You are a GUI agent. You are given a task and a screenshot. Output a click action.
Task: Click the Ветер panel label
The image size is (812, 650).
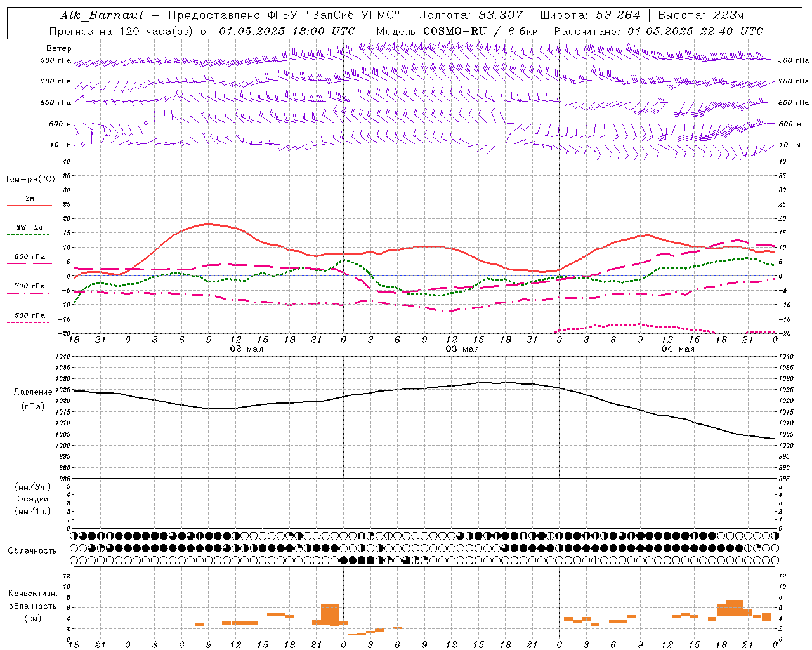coord(59,48)
